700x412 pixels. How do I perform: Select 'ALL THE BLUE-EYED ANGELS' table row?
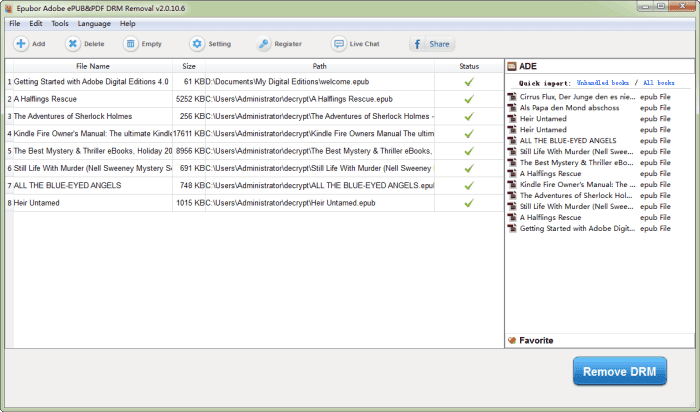tap(254, 186)
